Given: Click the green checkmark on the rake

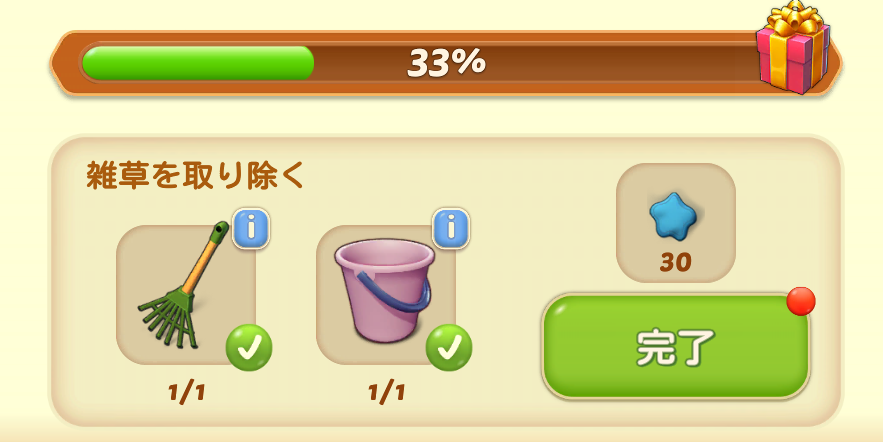Looking at the screenshot, I should tap(249, 347).
